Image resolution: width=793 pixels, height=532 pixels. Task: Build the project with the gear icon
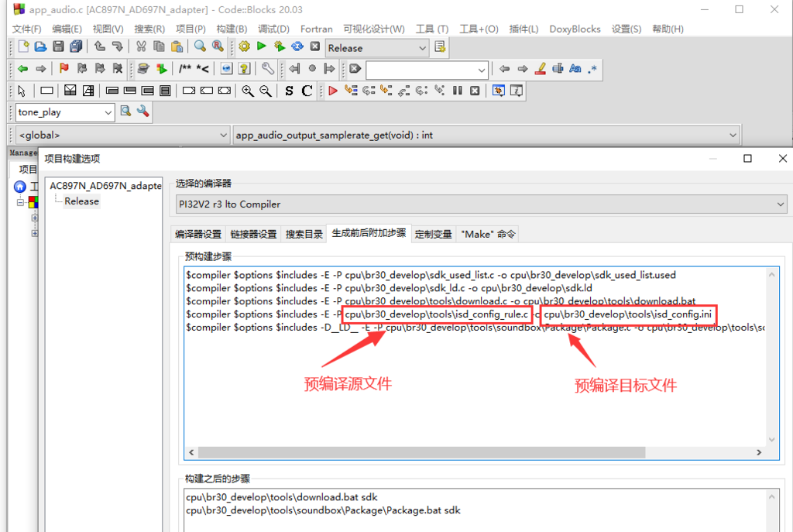tap(244, 47)
